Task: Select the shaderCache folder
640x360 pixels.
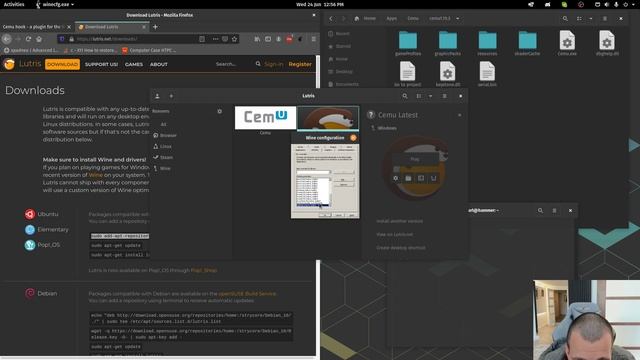Action: click(527, 43)
